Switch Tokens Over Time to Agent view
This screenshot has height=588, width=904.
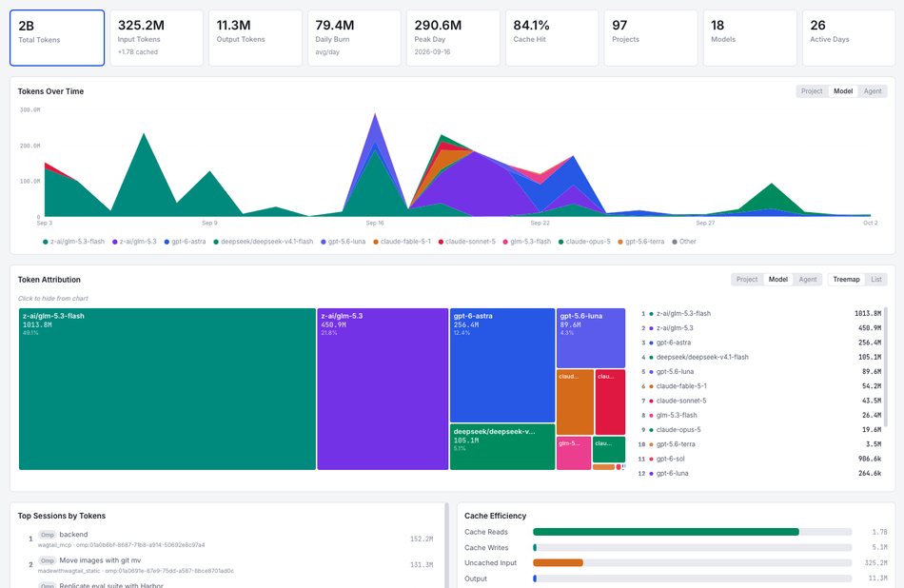pos(873,91)
